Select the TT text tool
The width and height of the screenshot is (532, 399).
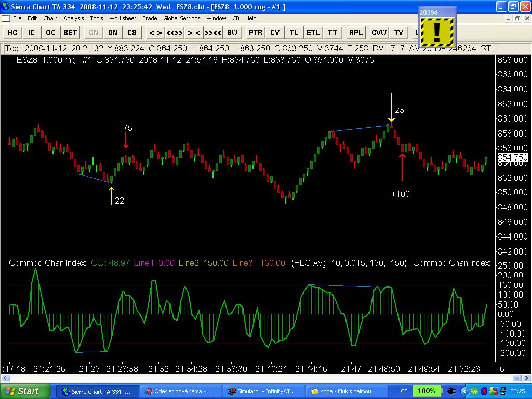click(332, 33)
